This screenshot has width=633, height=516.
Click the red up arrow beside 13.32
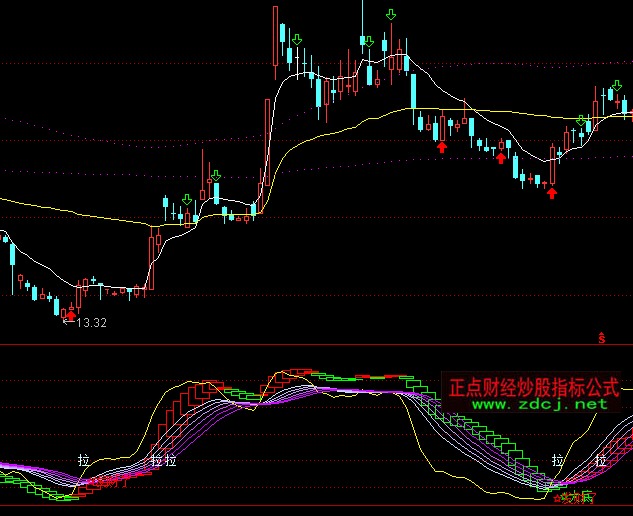click(71, 315)
